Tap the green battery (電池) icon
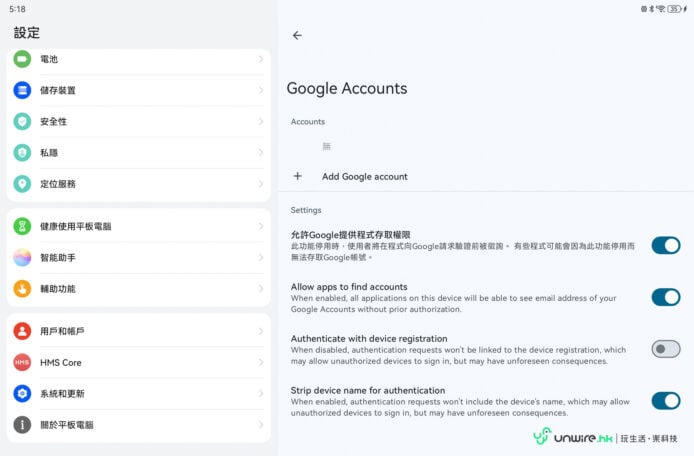This screenshot has height=456, width=694. point(22,59)
